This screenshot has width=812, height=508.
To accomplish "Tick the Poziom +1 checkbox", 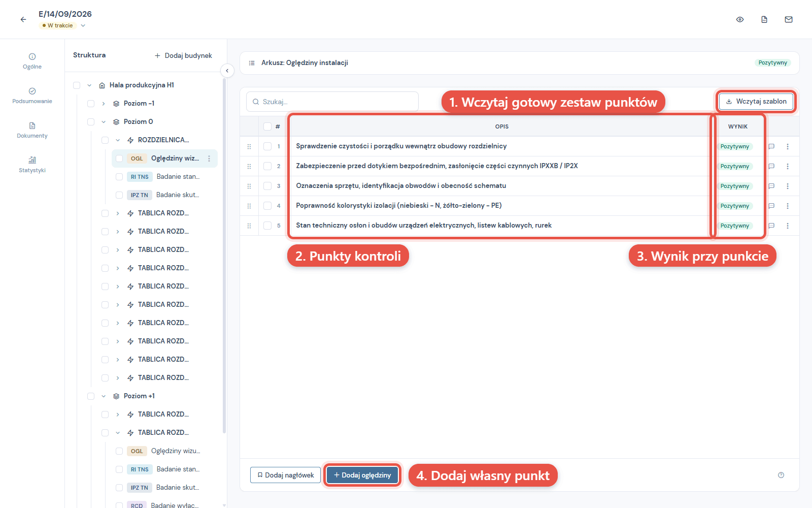I will 91,396.
